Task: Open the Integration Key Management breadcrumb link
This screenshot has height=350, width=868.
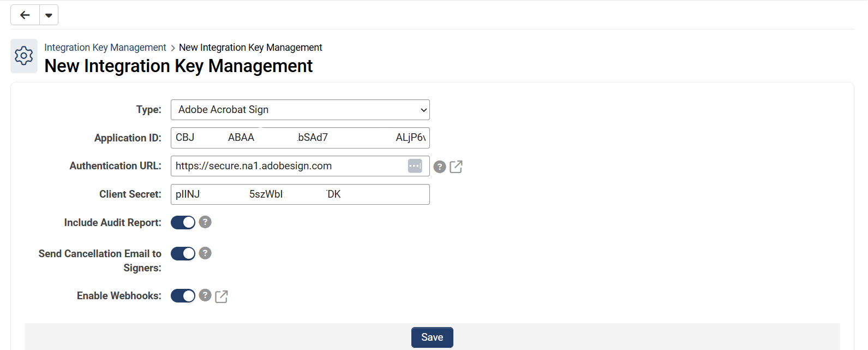Action: click(105, 48)
